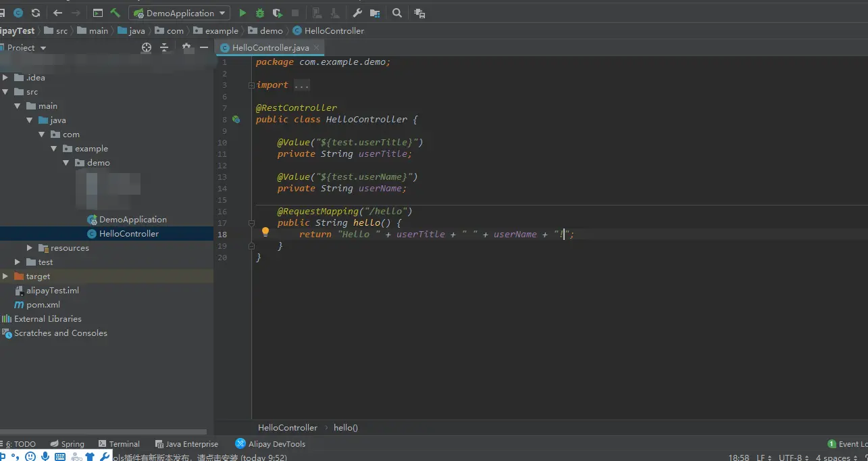Expand the resources folder
Viewport: 868px width, 461px height.
(x=29, y=248)
